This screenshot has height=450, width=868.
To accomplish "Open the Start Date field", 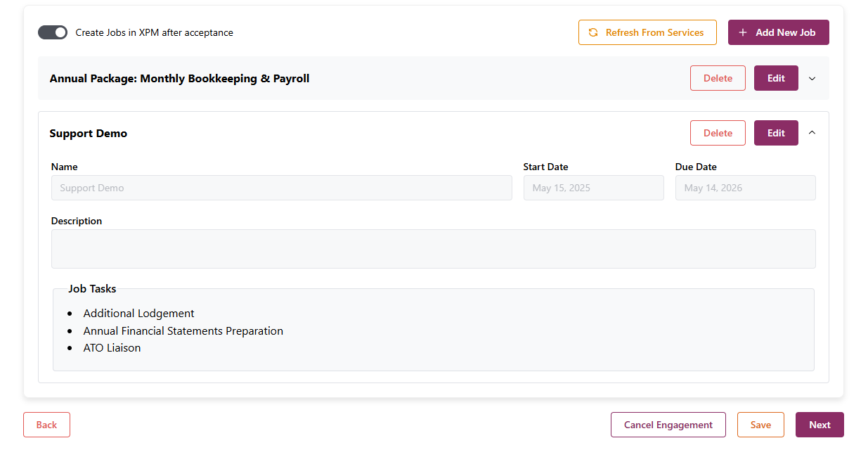I will (x=593, y=188).
